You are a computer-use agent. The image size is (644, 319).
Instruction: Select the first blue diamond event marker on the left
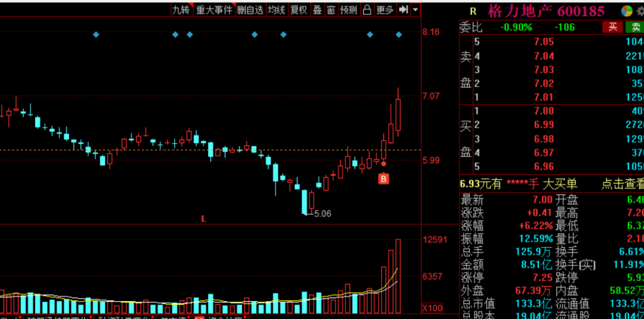click(96, 35)
